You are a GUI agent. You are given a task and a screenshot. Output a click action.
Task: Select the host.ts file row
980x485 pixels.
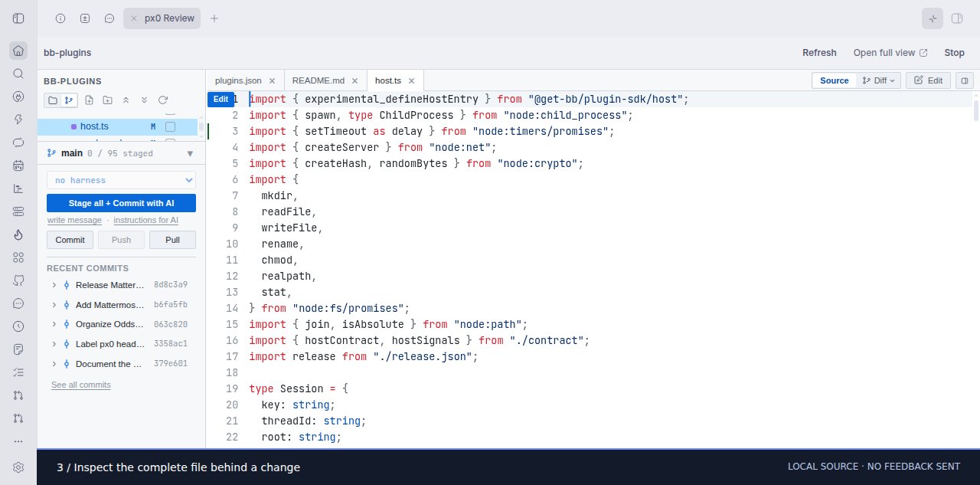pyautogui.click(x=117, y=126)
